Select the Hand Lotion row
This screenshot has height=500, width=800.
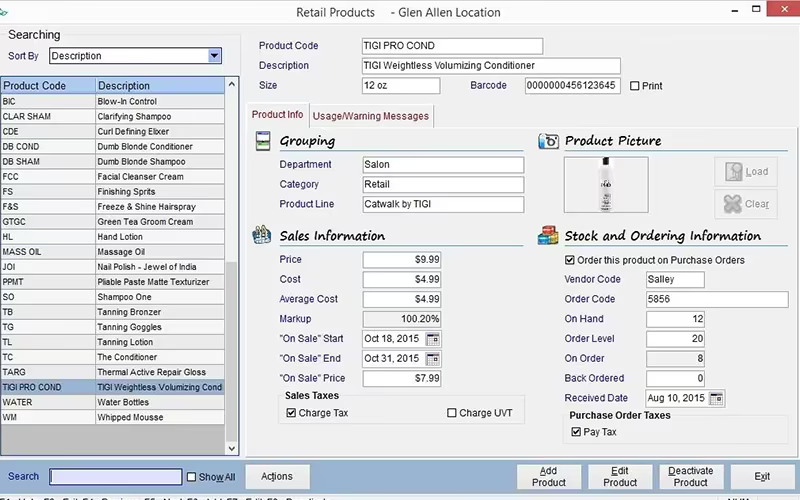112,237
